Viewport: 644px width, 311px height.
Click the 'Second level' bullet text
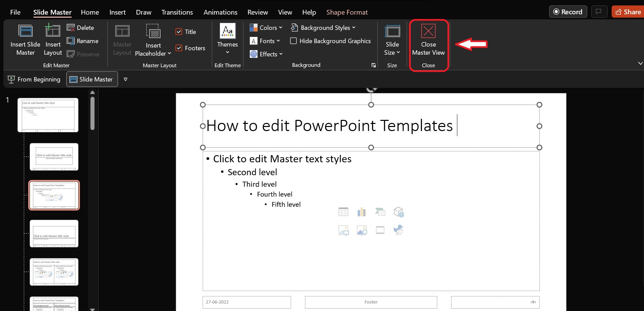tap(252, 172)
